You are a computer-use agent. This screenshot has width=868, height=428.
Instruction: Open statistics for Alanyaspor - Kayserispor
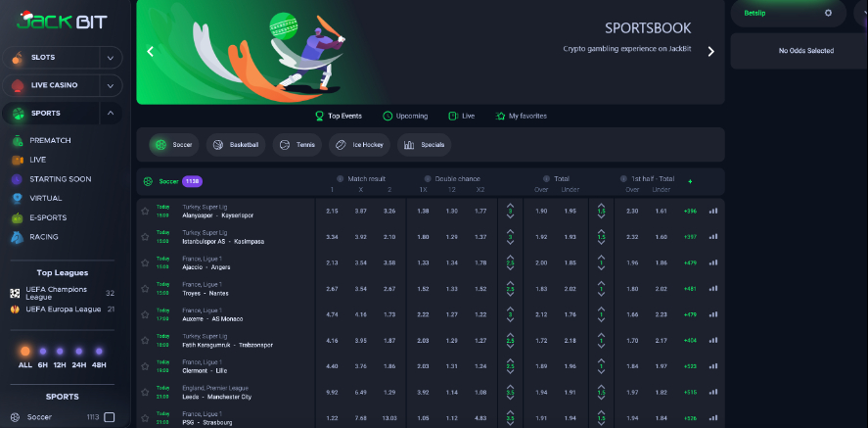(x=713, y=211)
